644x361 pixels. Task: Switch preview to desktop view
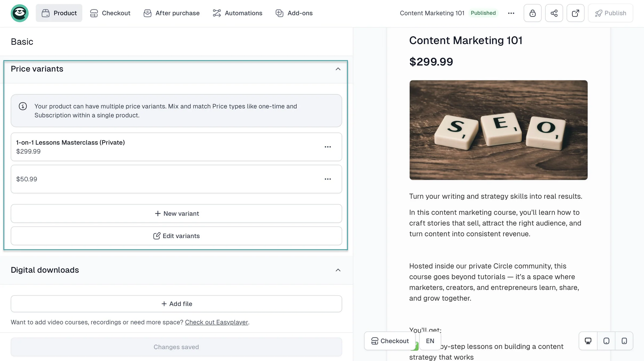(x=588, y=341)
